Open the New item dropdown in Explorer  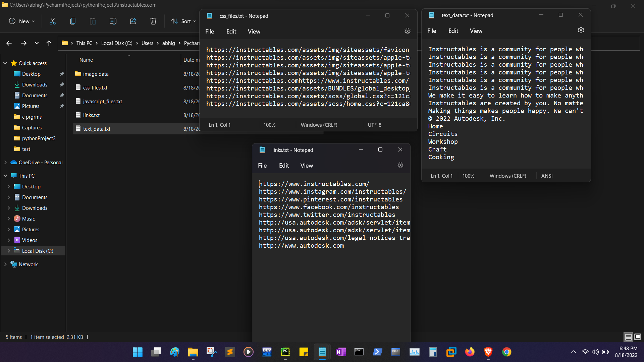point(22,21)
